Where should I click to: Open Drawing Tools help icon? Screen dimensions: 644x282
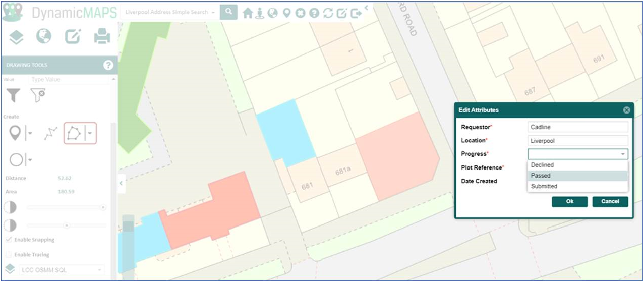pyautogui.click(x=108, y=65)
